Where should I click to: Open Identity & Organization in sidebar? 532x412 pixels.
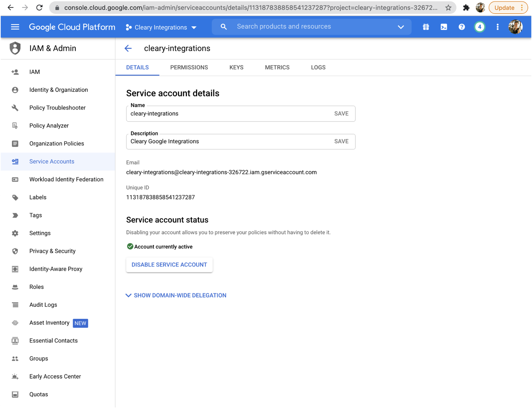pyautogui.click(x=58, y=90)
